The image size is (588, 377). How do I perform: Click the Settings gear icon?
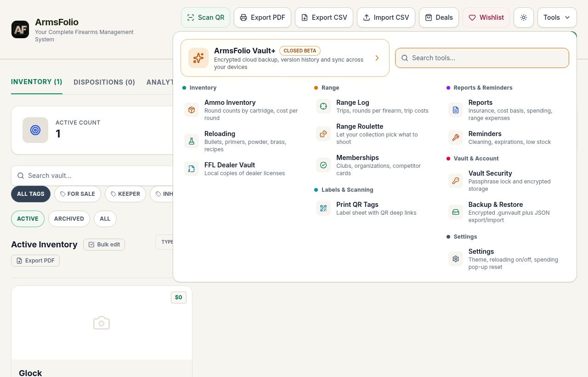[456, 259]
